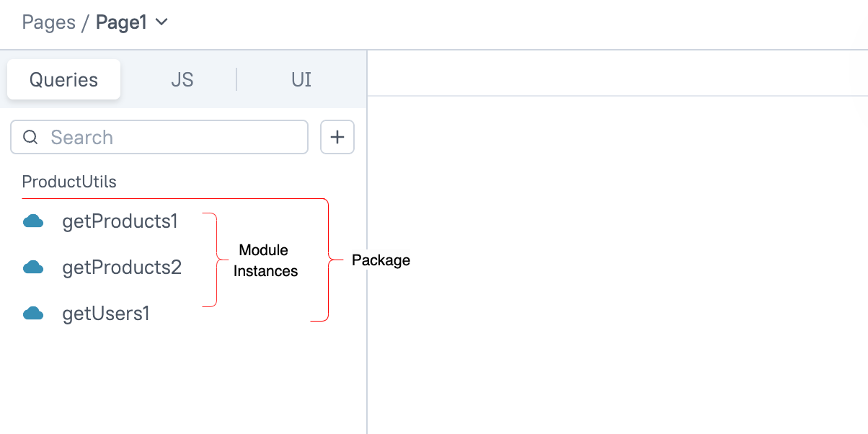The height and width of the screenshot is (434, 868).
Task: Switch to the UI tab
Action: tap(301, 79)
